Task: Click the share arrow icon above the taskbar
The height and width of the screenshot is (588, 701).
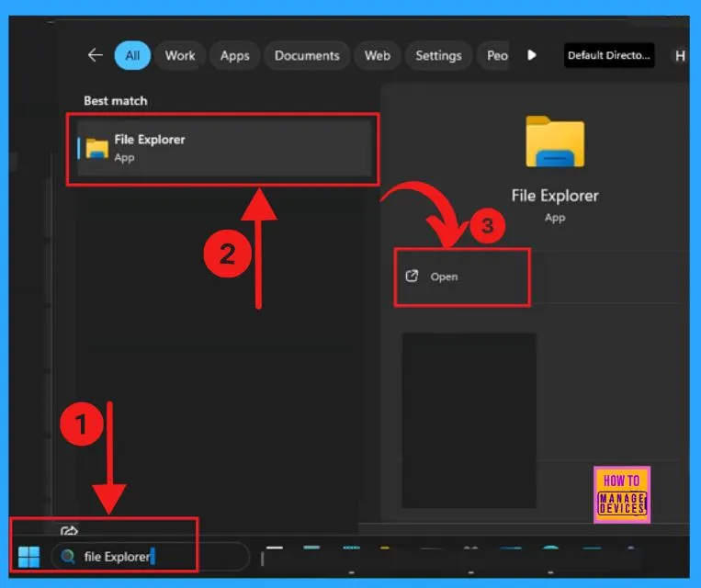Action: (69, 531)
